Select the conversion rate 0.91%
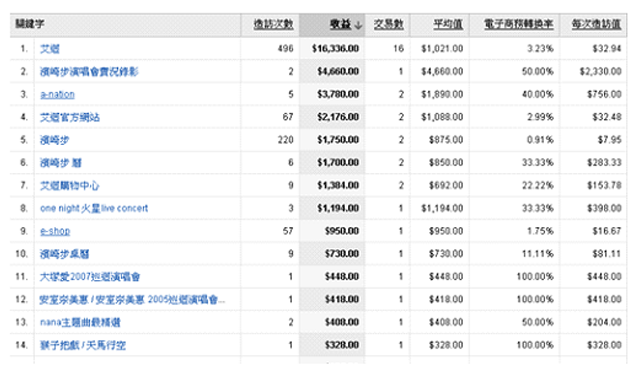The image size is (640, 379). pyautogui.click(x=540, y=140)
